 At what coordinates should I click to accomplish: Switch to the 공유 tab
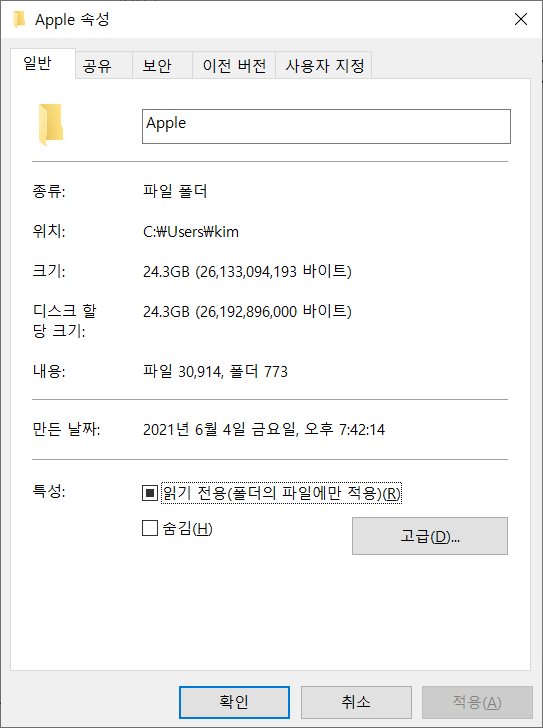pos(104,65)
